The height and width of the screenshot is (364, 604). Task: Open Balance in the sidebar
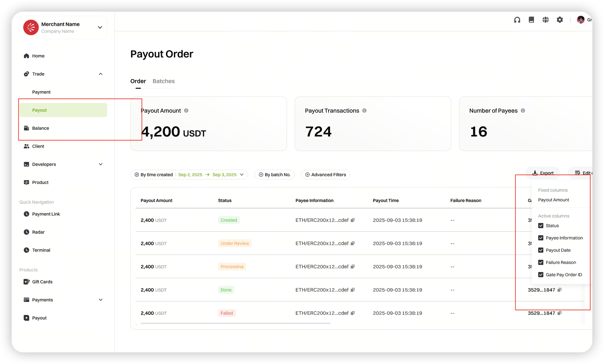click(x=41, y=128)
